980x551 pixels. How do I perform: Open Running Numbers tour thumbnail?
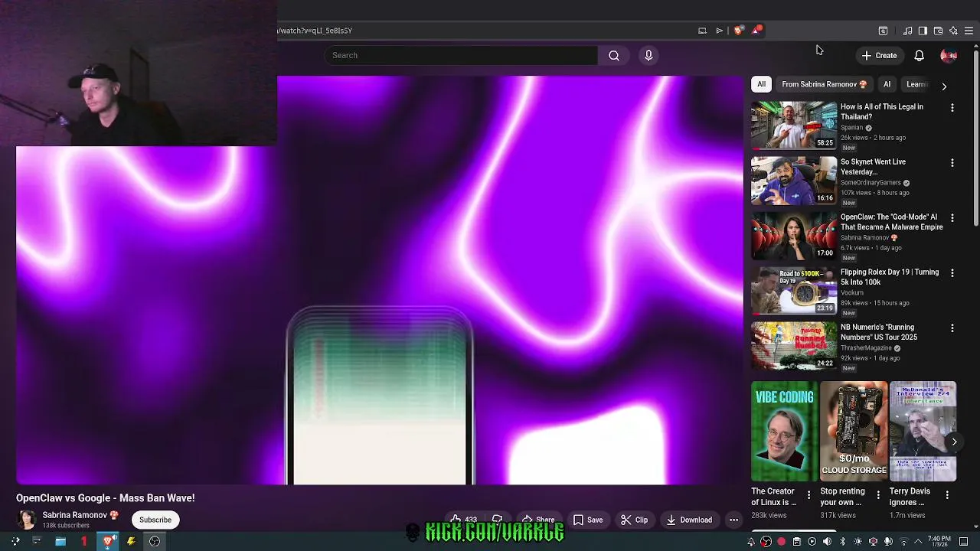(x=794, y=346)
